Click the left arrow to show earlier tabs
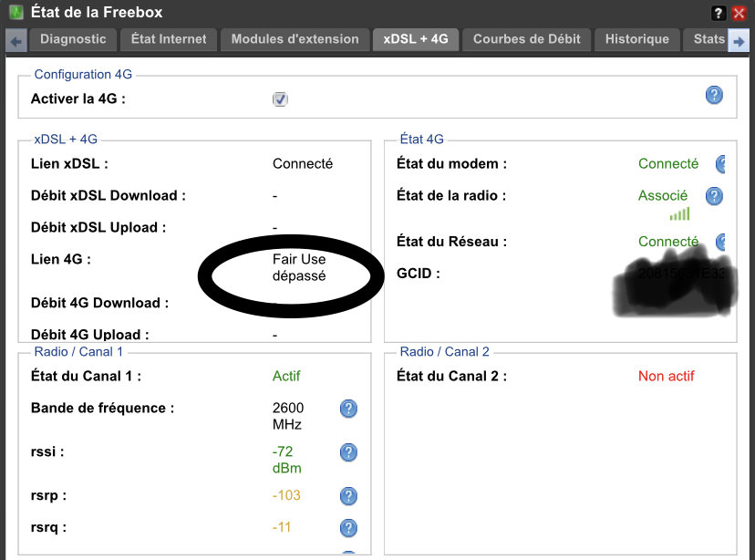 coord(16,41)
